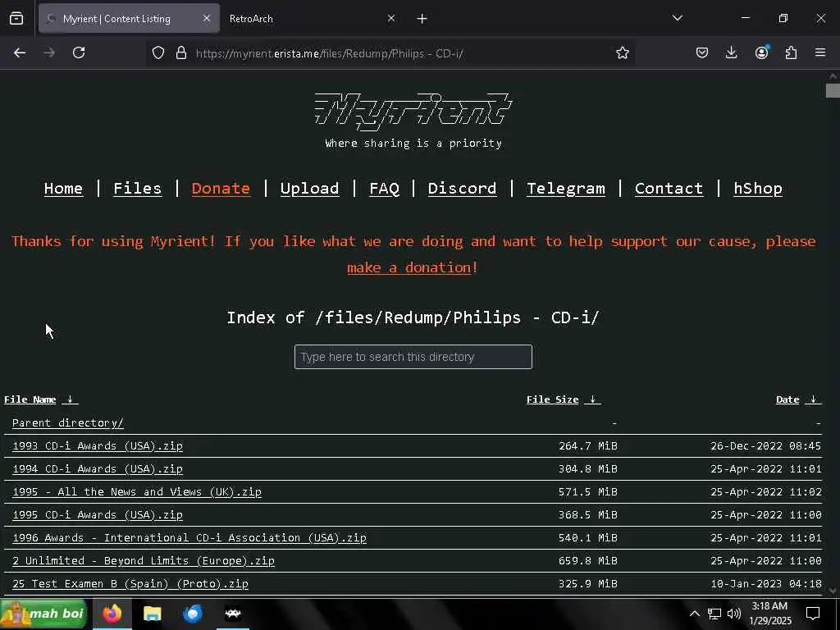The width and height of the screenshot is (840, 630).
Task: Download 1995 - All the News and Views (UK).zip
Action: coord(137,492)
